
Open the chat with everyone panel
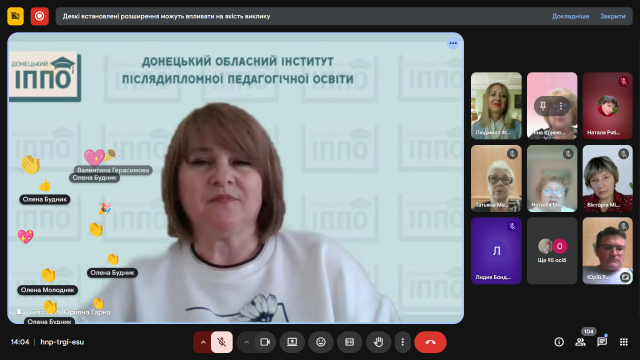pos(602,342)
